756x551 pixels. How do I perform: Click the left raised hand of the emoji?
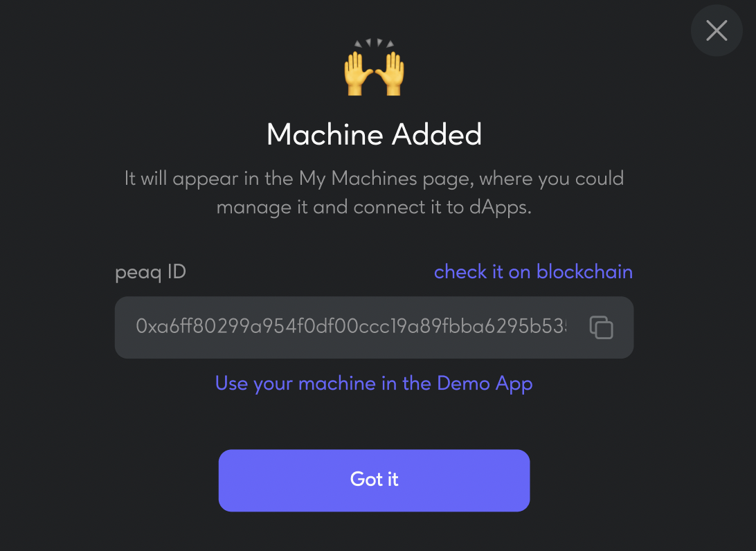[358, 73]
